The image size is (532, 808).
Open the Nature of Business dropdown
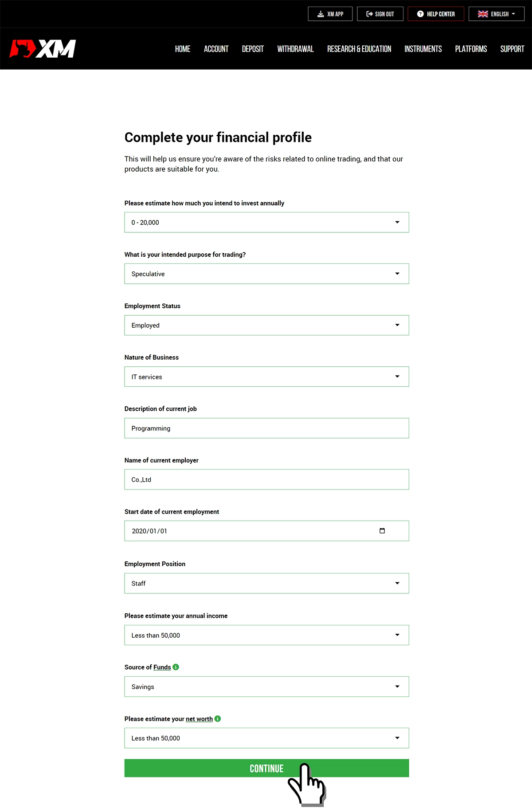(x=266, y=377)
